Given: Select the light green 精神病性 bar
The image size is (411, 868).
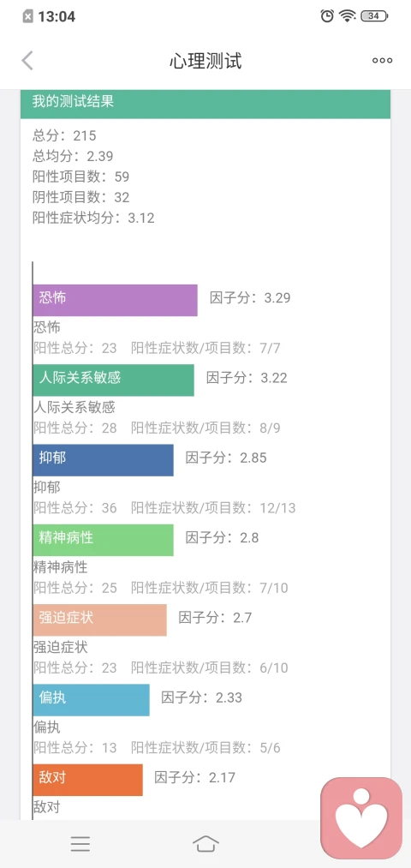Looking at the screenshot, I should pyautogui.click(x=103, y=540).
